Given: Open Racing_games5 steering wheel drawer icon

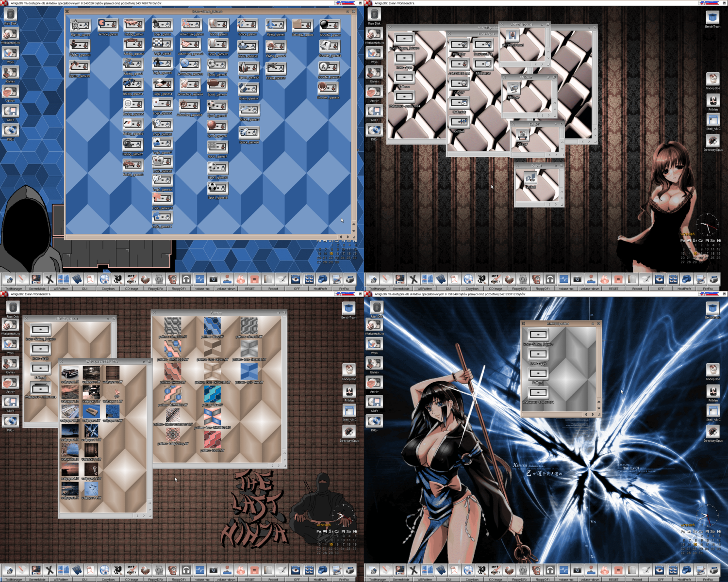Looking at the screenshot, I should tap(132, 105).
